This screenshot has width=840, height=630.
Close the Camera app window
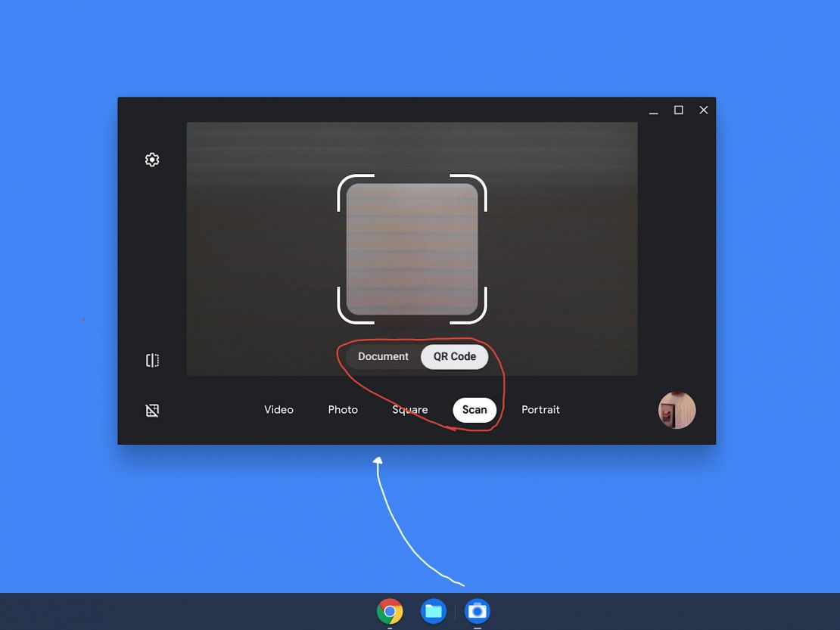(703, 110)
